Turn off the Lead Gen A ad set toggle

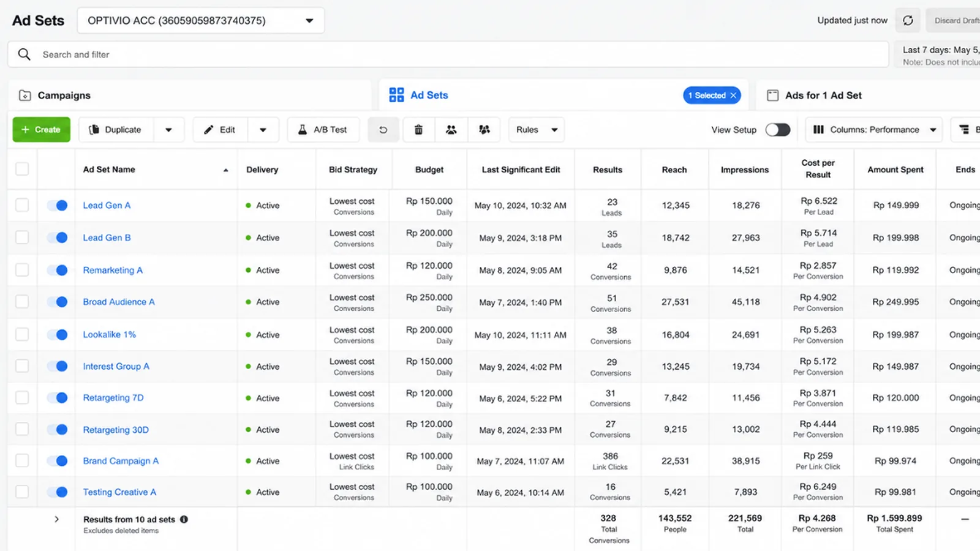click(x=58, y=206)
